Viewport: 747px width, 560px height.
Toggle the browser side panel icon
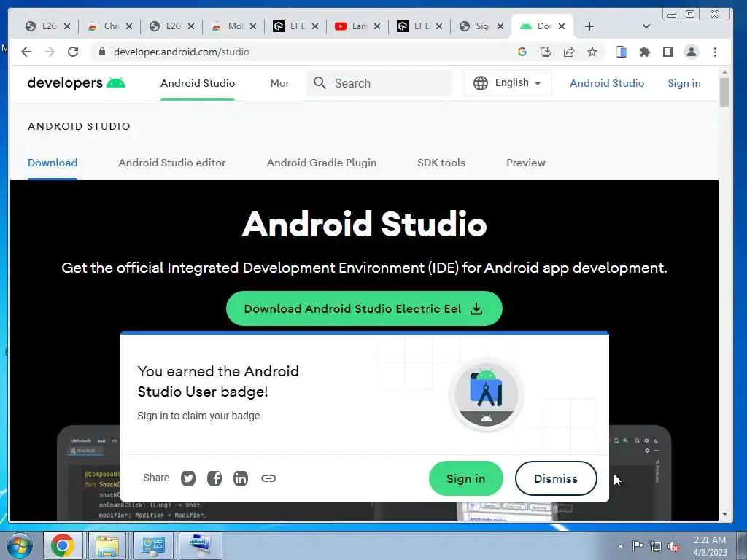tap(668, 52)
